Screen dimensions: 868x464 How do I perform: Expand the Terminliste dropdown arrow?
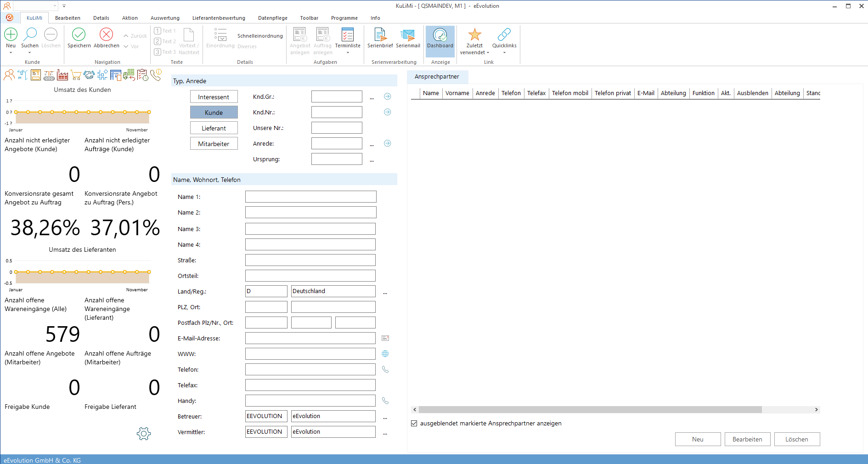coord(348,53)
